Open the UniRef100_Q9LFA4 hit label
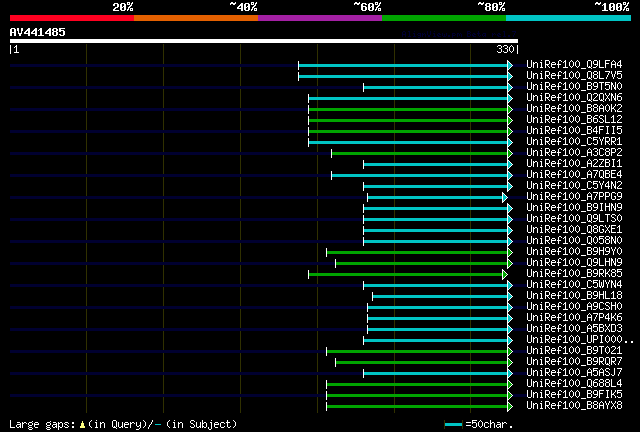The image size is (640, 432). (x=574, y=65)
